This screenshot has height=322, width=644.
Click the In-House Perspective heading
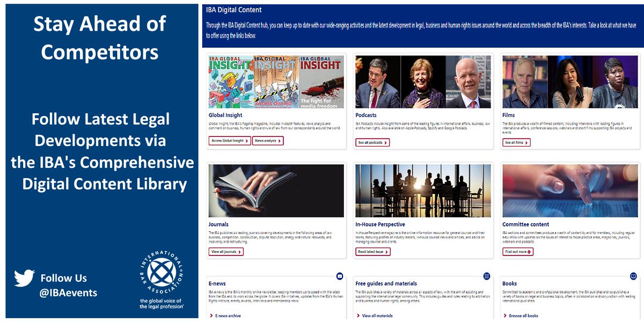[x=380, y=224]
